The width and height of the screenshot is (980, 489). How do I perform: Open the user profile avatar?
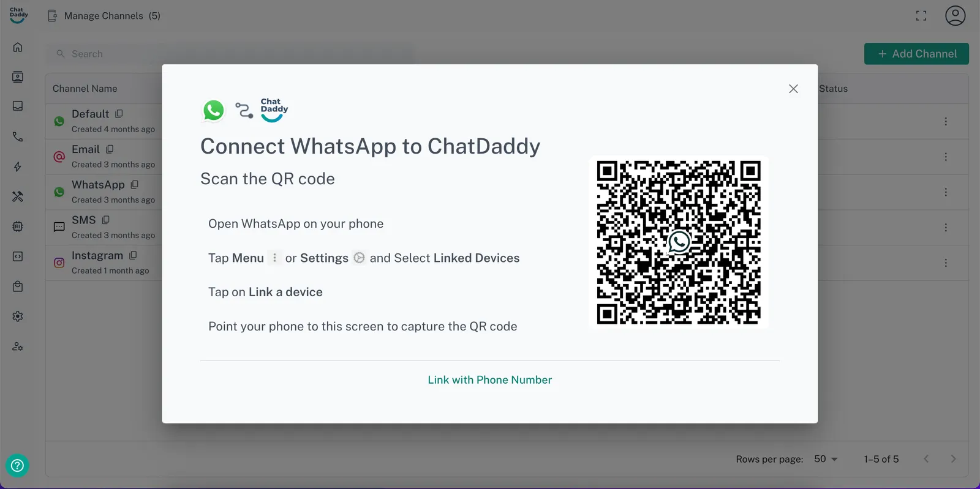[x=955, y=16]
